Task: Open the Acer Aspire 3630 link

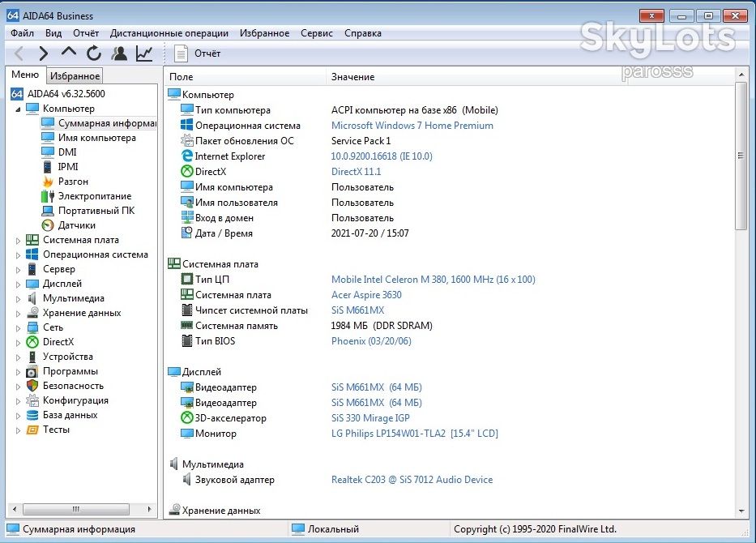Action: coord(366,295)
